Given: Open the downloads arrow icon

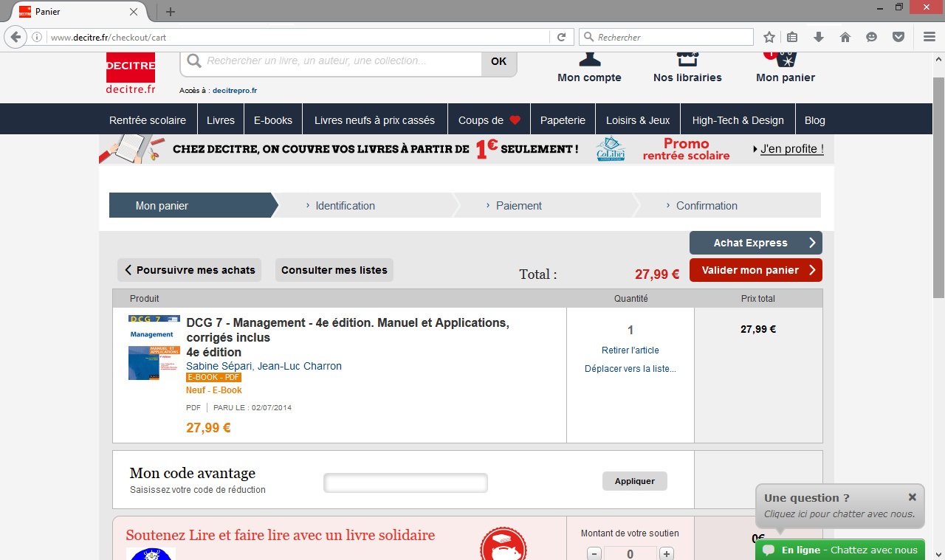Looking at the screenshot, I should tap(818, 37).
